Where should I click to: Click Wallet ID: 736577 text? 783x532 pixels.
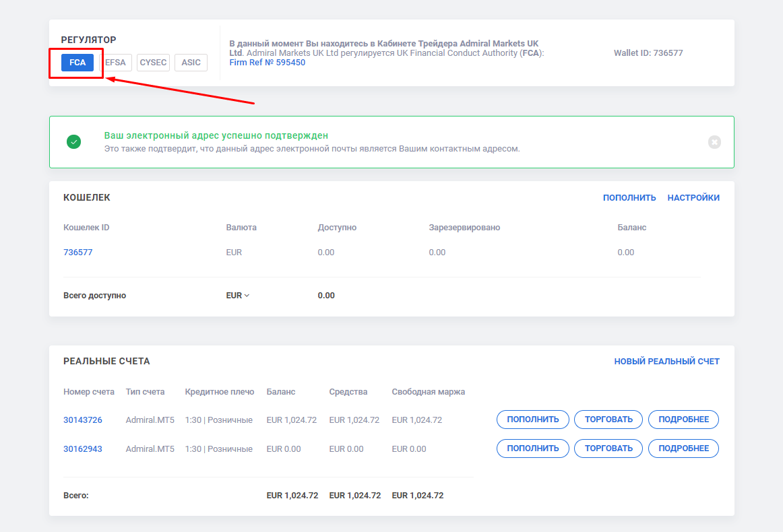click(648, 53)
